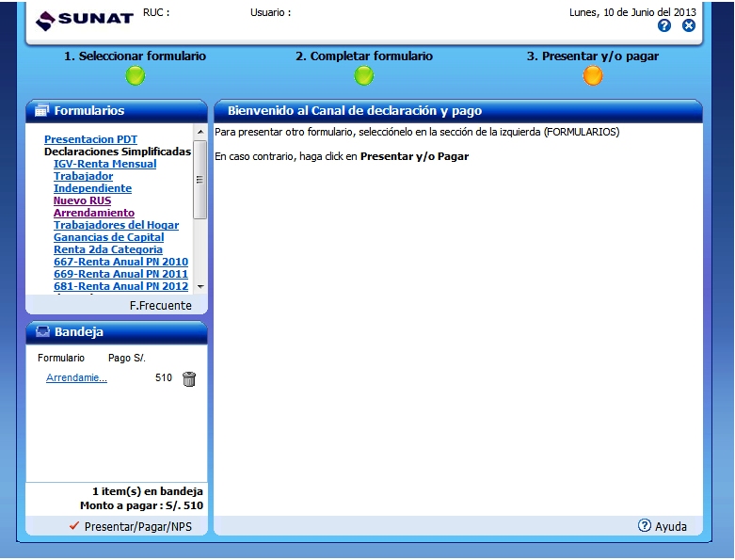Delete Arrendamiento item with trash icon

click(189, 378)
